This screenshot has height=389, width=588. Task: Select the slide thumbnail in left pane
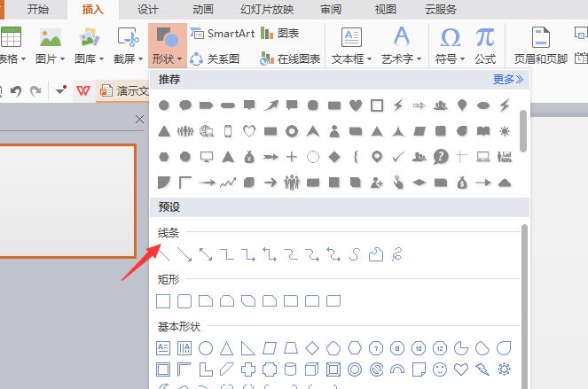point(67,201)
